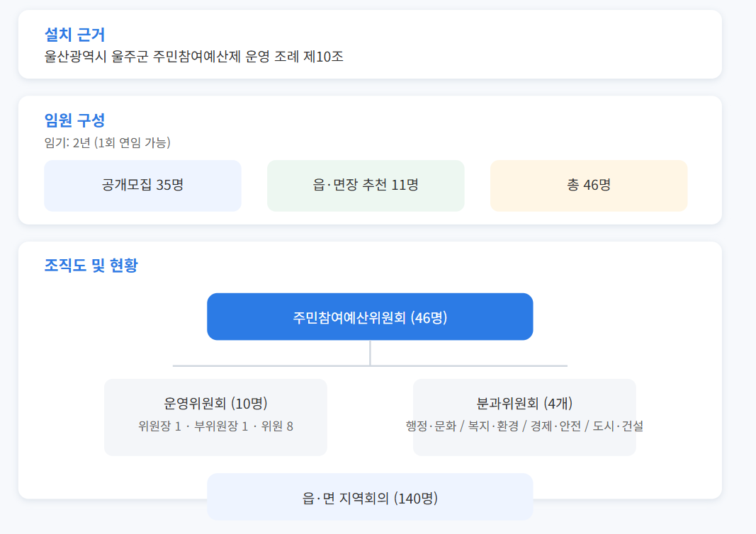The image size is (756, 534).
Task: Select the 읍·면 지역회의 (140명) box
Action: tap(370, 497)
